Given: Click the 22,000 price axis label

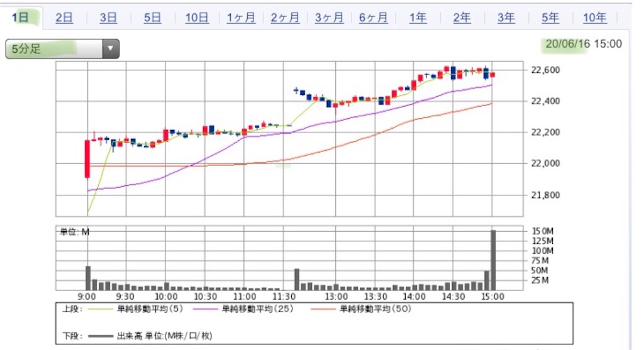Looking at the screenshot, I should [545, 163].
